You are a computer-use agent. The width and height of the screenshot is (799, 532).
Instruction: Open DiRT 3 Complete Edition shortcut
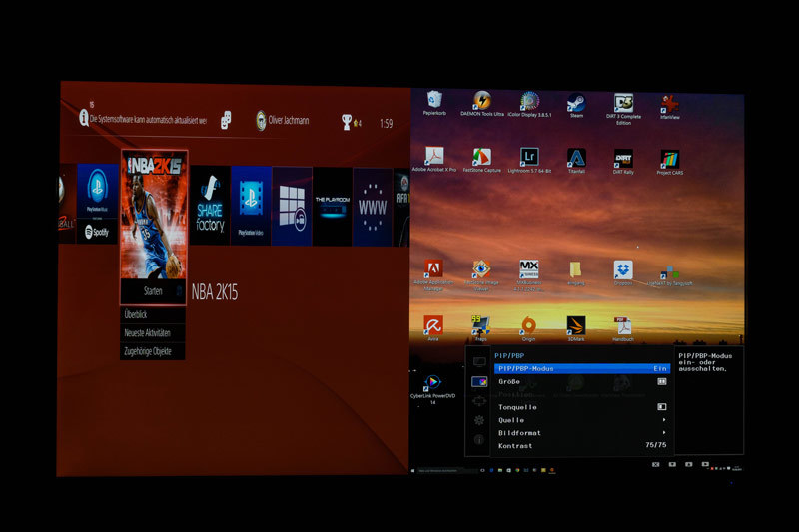[623, 109]
